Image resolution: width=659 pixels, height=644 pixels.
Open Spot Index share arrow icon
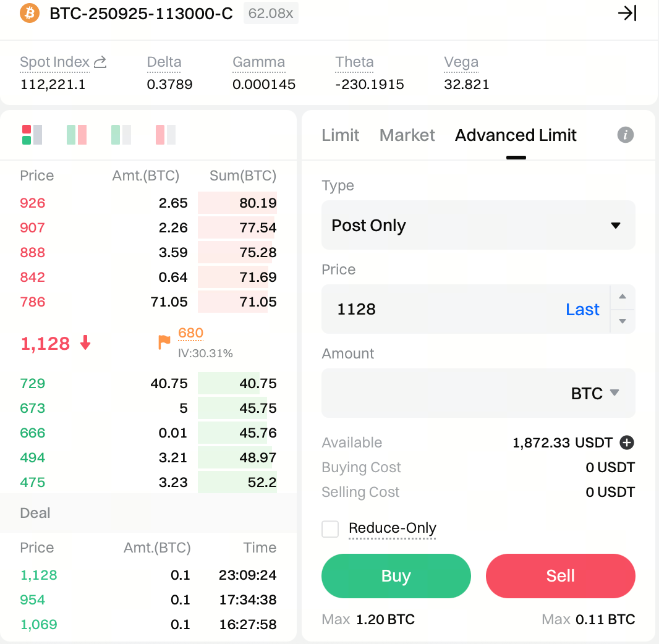click(100, 62)
